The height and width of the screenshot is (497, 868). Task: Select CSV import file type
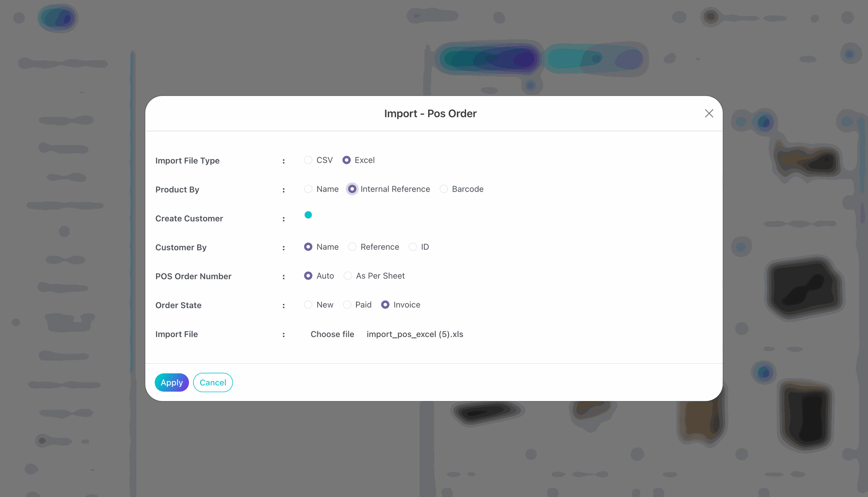(308, 160)
